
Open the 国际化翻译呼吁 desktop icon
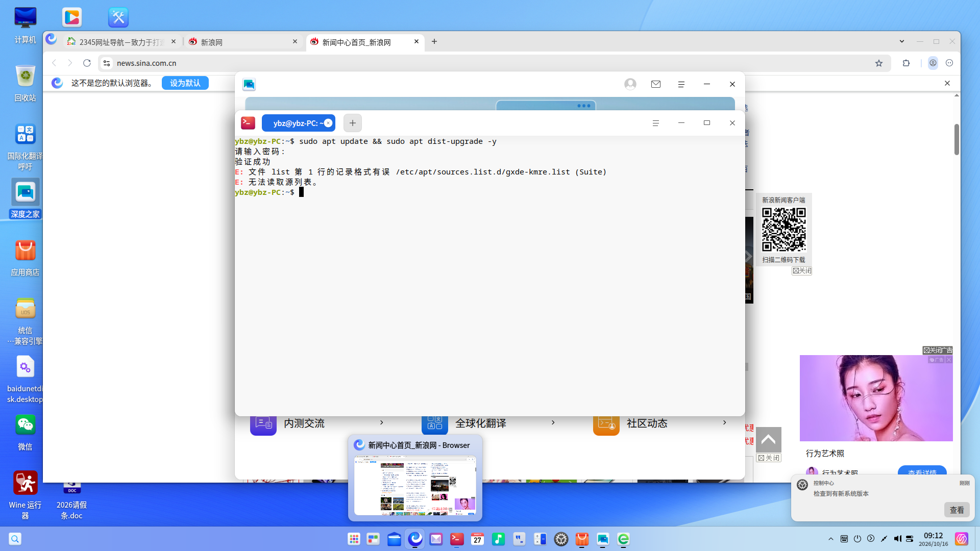[25, 146]
